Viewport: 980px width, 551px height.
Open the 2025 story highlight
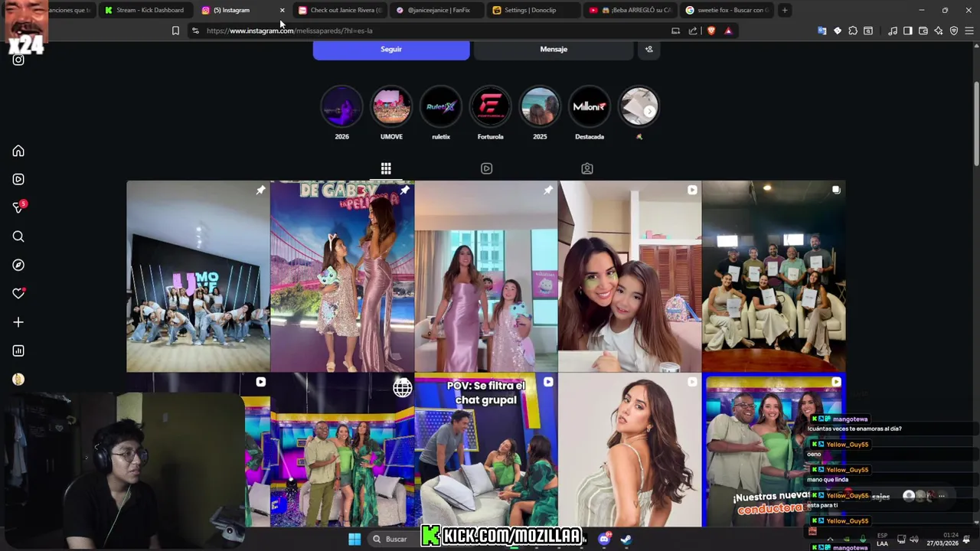[x=540, y=107]
